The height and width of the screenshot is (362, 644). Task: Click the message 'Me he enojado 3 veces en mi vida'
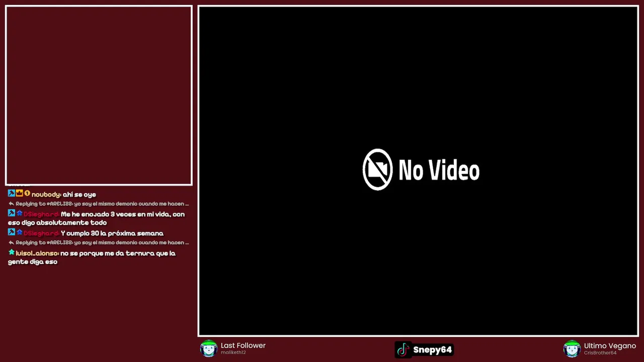pos(96,218)
